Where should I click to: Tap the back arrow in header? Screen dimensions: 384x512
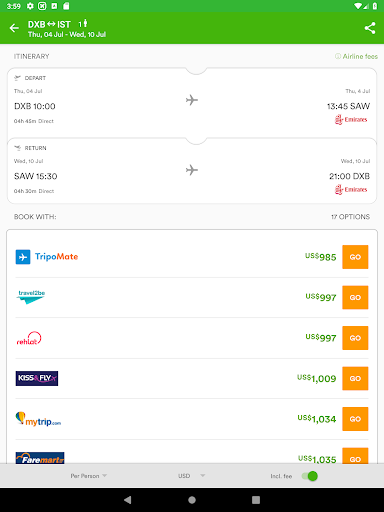click(14, 28)
